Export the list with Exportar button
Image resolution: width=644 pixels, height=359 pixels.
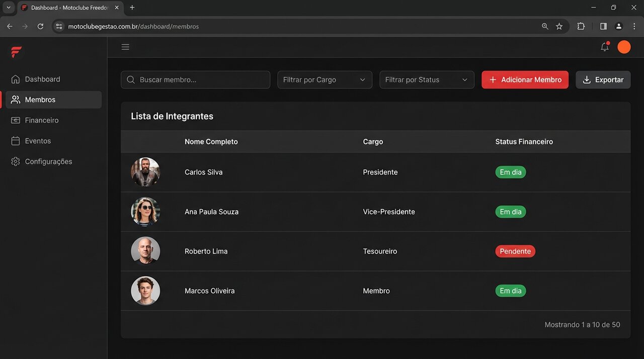[x=603, y=79]
